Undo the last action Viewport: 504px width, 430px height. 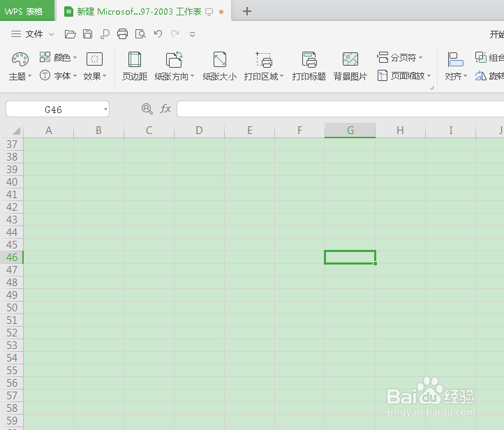coord(158,34)
